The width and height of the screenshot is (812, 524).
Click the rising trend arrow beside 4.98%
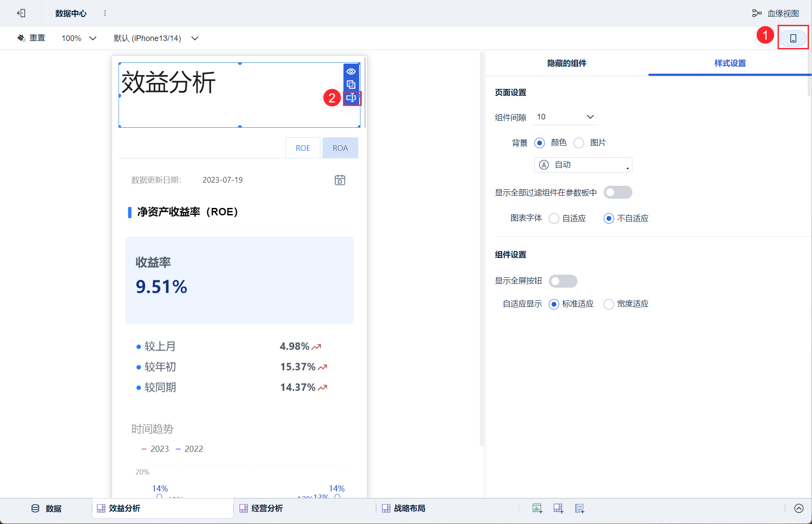click(316, 347)
